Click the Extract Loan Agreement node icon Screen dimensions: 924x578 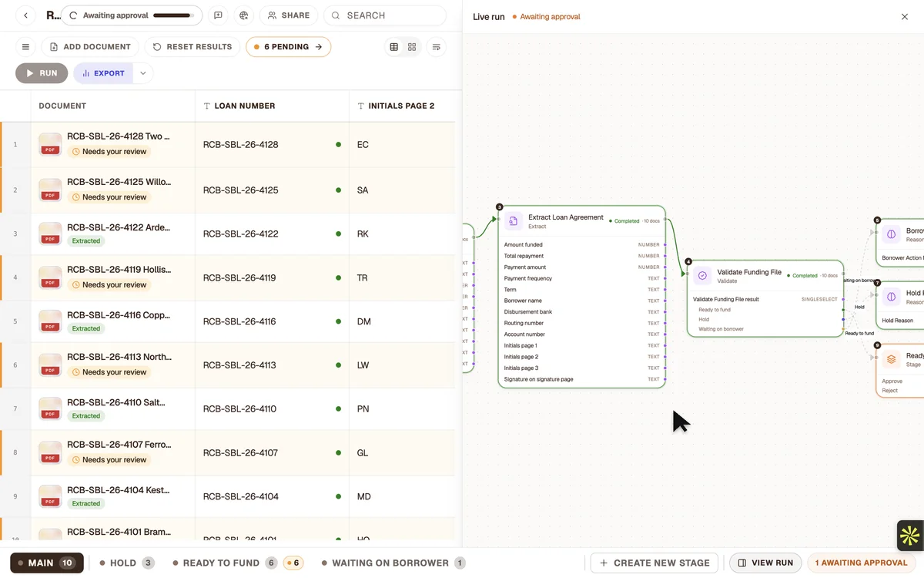pos(514,221)
